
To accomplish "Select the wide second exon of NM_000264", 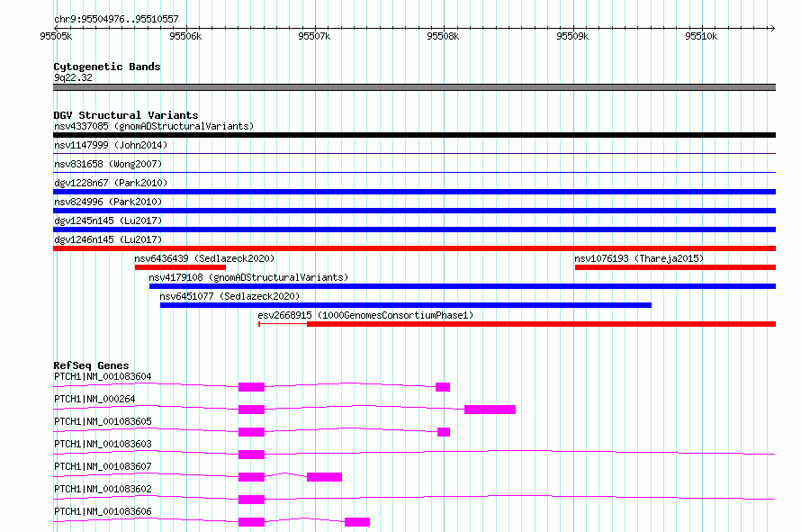I will pos(490,410).
